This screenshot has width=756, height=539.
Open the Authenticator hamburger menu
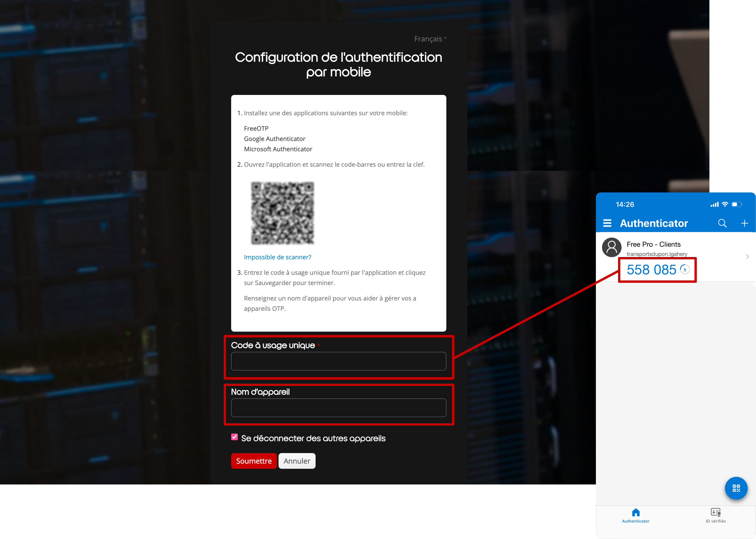pyautogui.click(x=607, y=223)
